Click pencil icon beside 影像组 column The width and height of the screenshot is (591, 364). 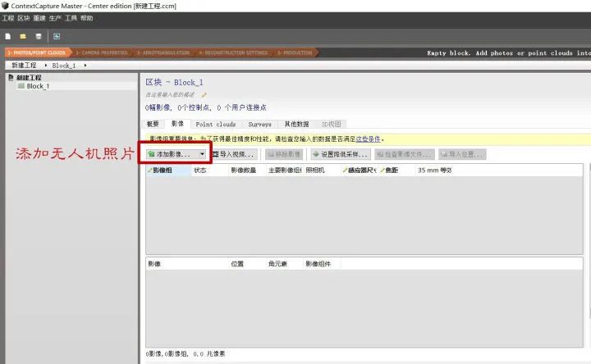coord(151,171)
